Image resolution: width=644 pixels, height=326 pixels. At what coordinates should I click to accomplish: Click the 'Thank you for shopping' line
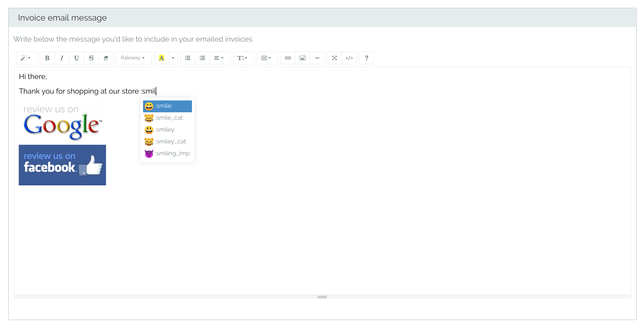[88, 91]
